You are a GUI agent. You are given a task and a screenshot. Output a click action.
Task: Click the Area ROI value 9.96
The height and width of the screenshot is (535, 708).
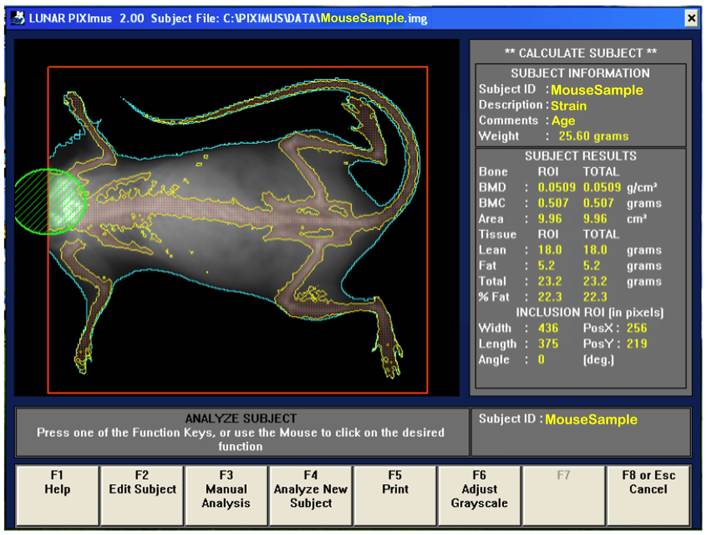tap(550, 219)
